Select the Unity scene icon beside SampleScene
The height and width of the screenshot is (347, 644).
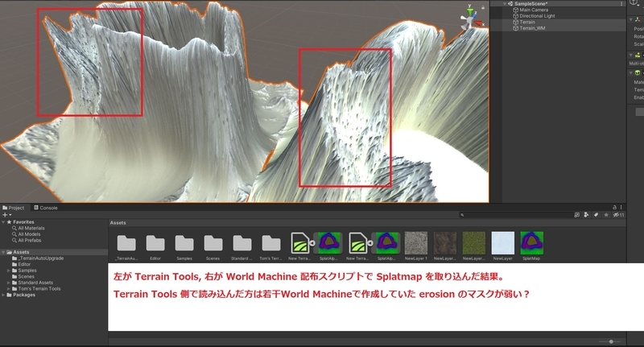click(510, 4)
